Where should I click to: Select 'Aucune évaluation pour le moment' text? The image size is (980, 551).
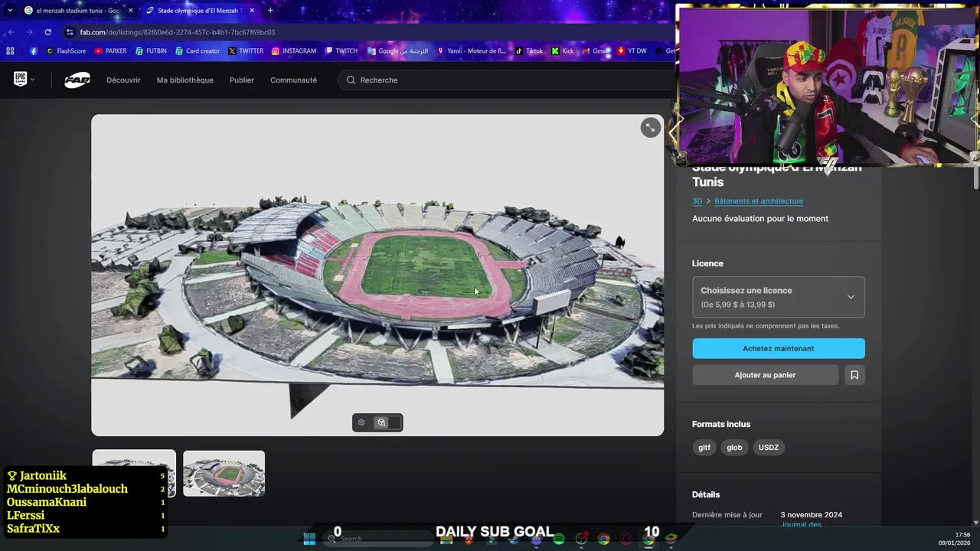[x=760, y=219]
